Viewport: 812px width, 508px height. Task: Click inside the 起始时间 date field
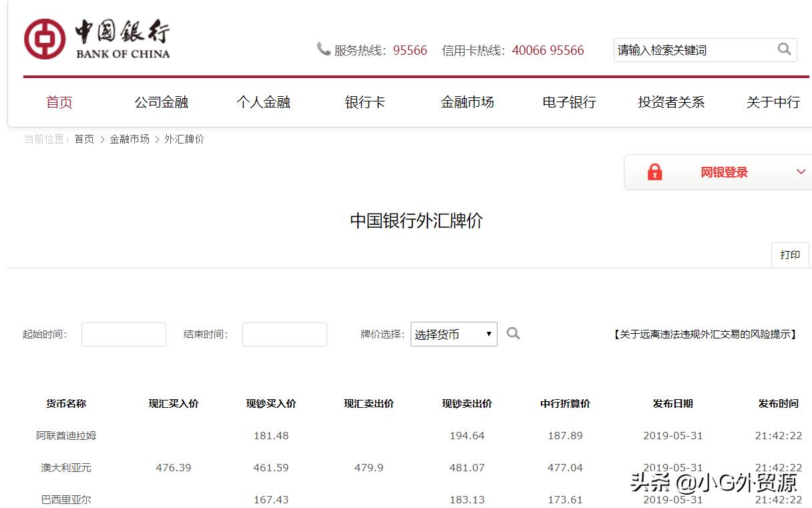pyautogui.click(x=124, y=334)
